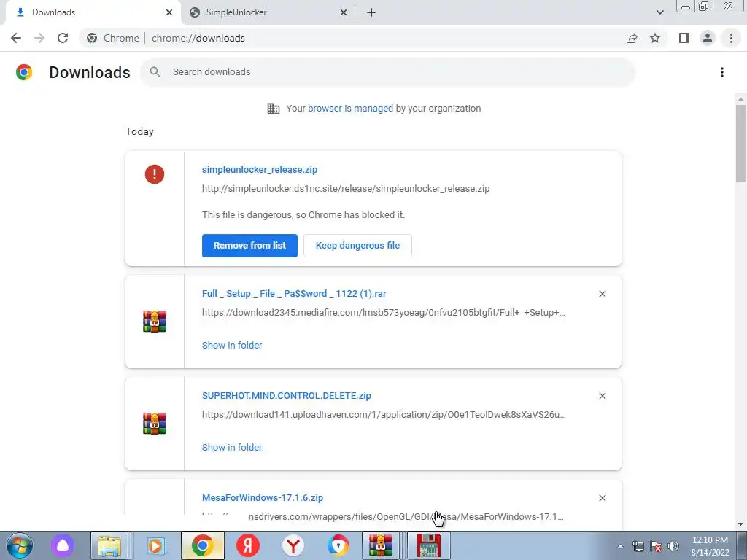Viewport: 747px width, 560px height.
Task: Reload the downloads page
Action: point(63,38)
